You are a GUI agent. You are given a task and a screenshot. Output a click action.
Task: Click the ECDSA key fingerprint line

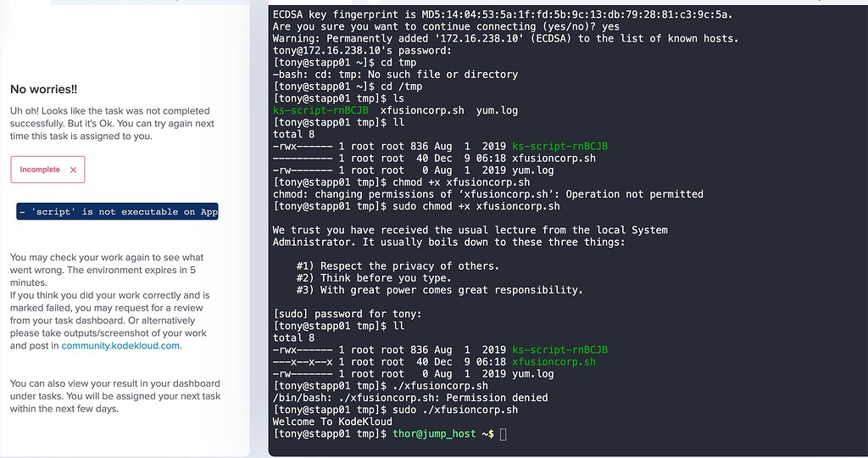coord(504,14)
